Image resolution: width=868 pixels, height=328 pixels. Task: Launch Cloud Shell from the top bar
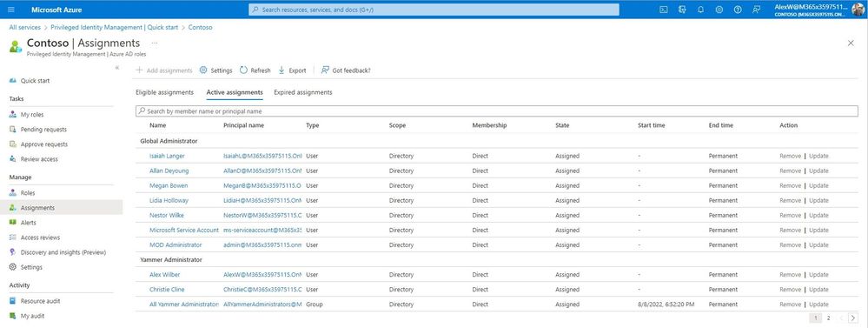(664, 10)
